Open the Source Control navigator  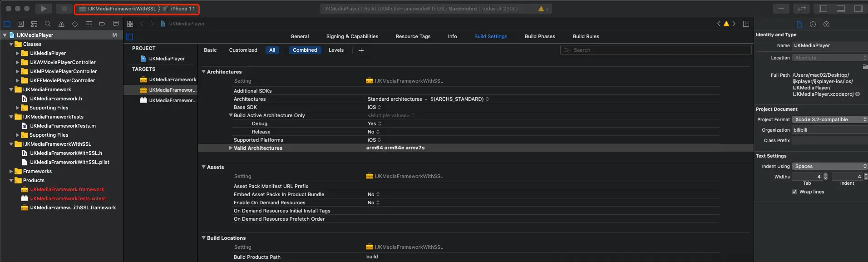20,24
